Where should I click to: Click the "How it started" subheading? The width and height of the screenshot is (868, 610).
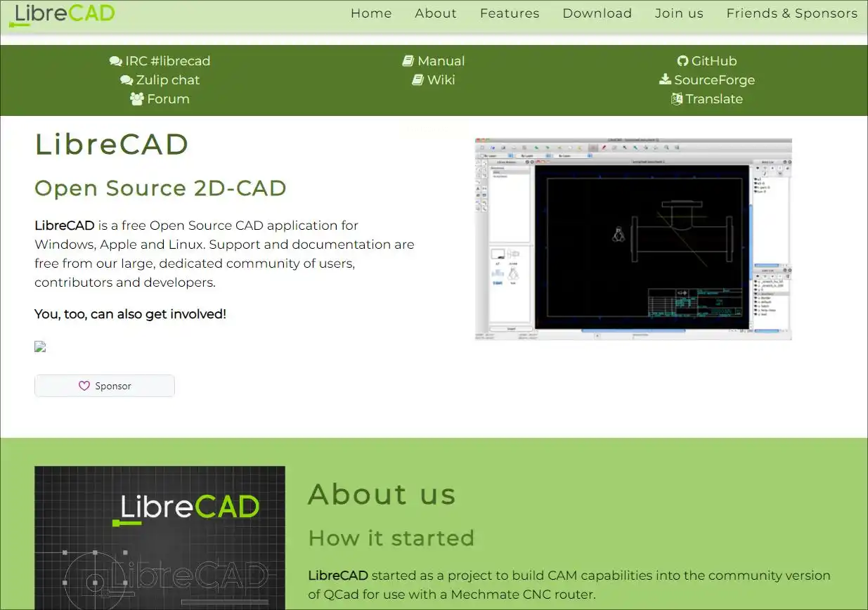391,538
